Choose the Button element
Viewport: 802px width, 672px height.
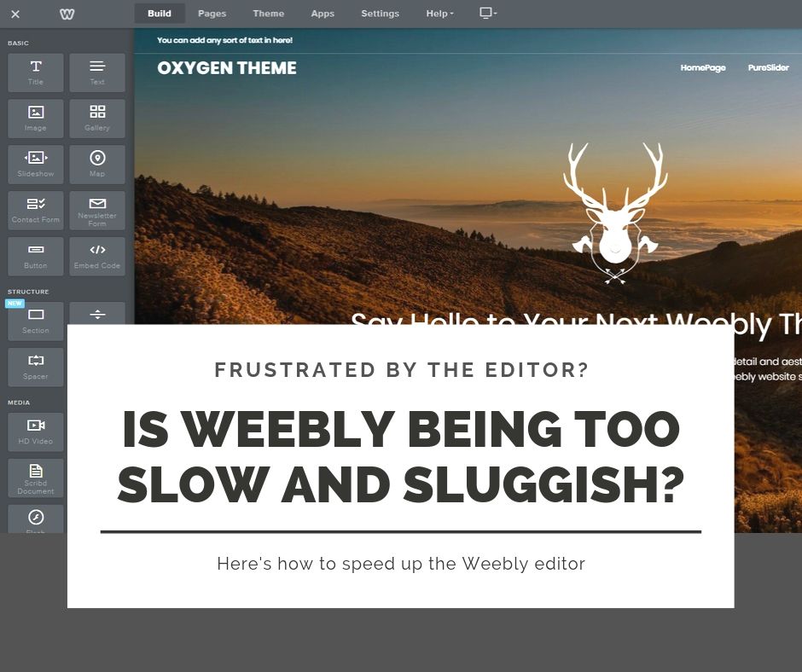[36, 257]
